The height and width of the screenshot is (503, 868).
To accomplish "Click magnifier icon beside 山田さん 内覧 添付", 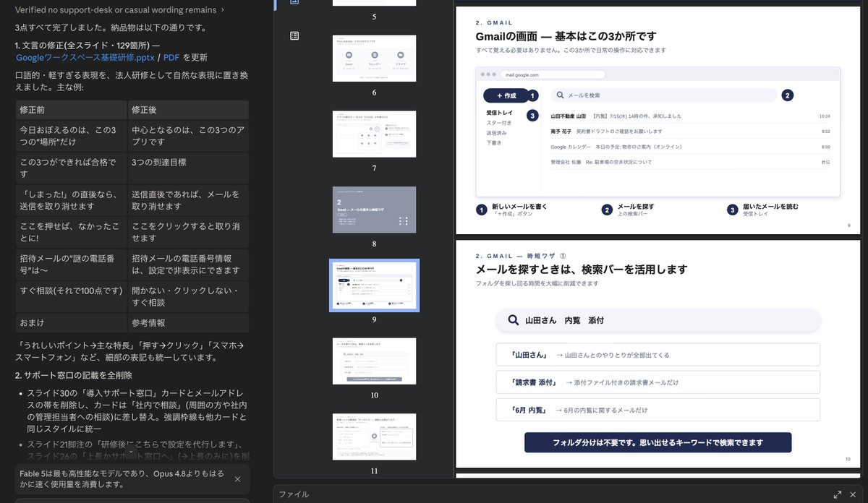I will pyautogui.click(x=514, y=320).
